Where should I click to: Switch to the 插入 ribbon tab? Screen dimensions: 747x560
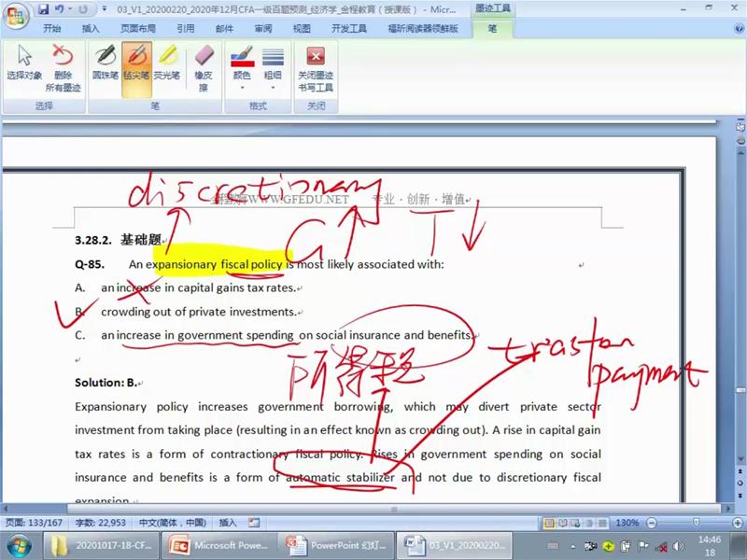click(91, 29)
